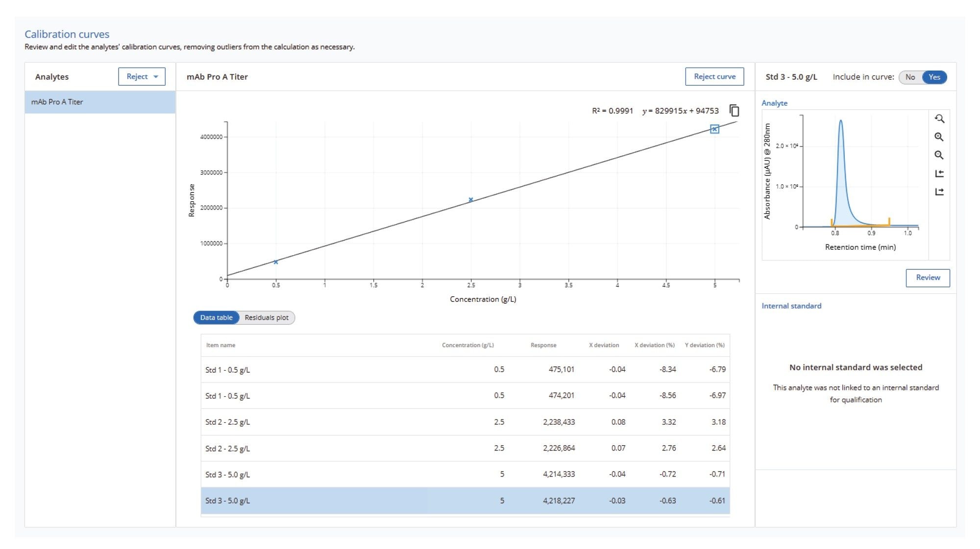Click the scale x-axis right arrow icon
This screenshot has width=980, height=549.
point(939,192)
